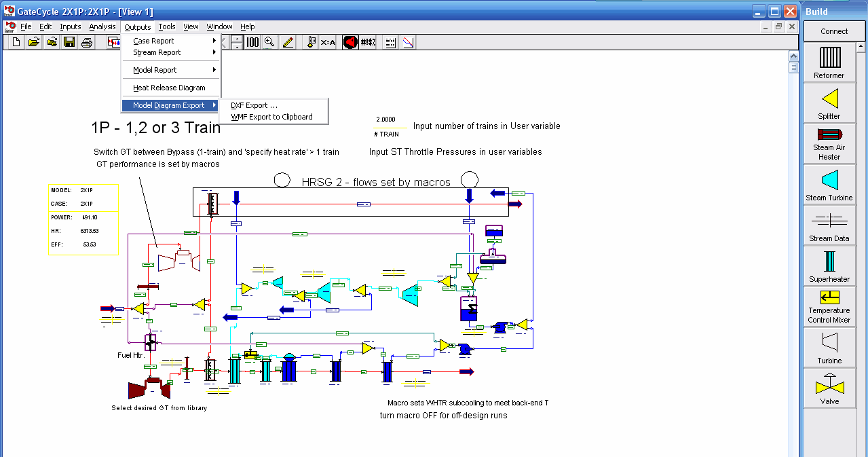
Task: Open the File menu
Action: pos(26,27)
